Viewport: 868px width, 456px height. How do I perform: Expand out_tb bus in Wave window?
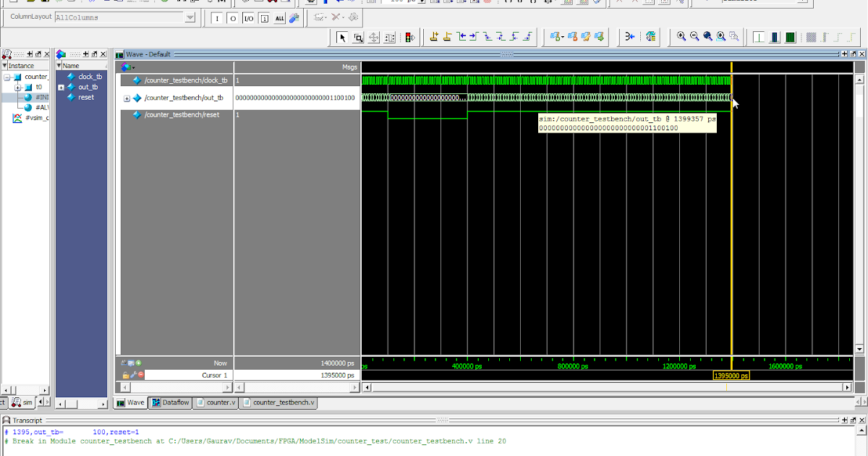pos(127,98)
